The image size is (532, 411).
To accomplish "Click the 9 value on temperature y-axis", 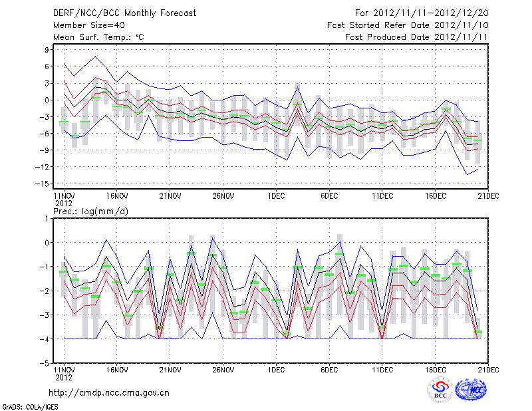I will [48, 50].
